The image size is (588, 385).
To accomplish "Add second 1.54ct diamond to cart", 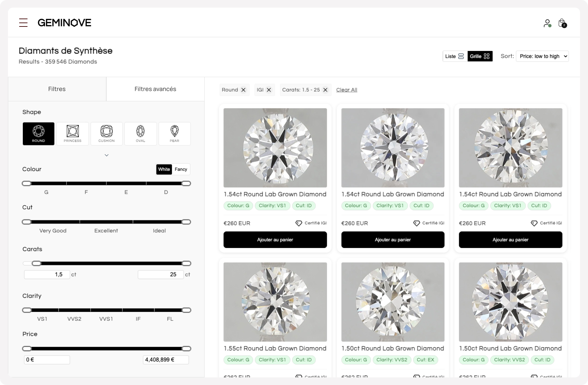I will click(393, 240).
